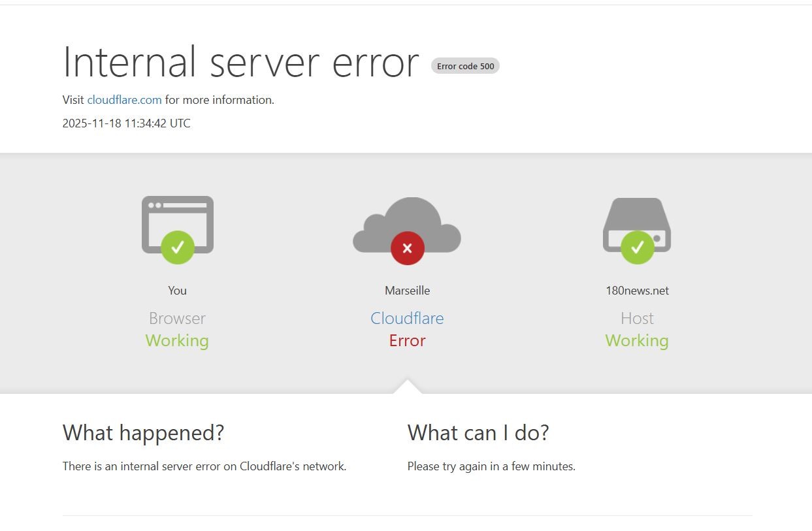Click the What happened? heading

[x=144, y=432]
